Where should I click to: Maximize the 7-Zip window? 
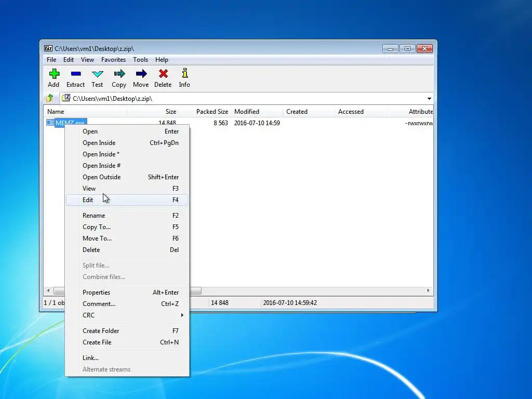click(407, 49)
